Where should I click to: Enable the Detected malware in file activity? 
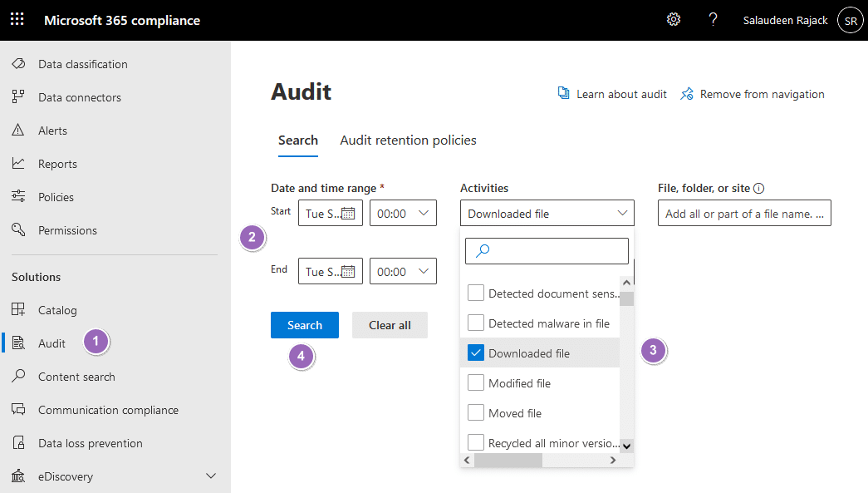click(476, 323)
